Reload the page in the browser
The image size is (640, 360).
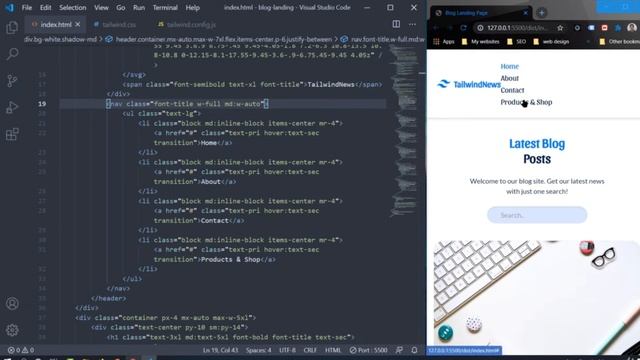[463, 28]
